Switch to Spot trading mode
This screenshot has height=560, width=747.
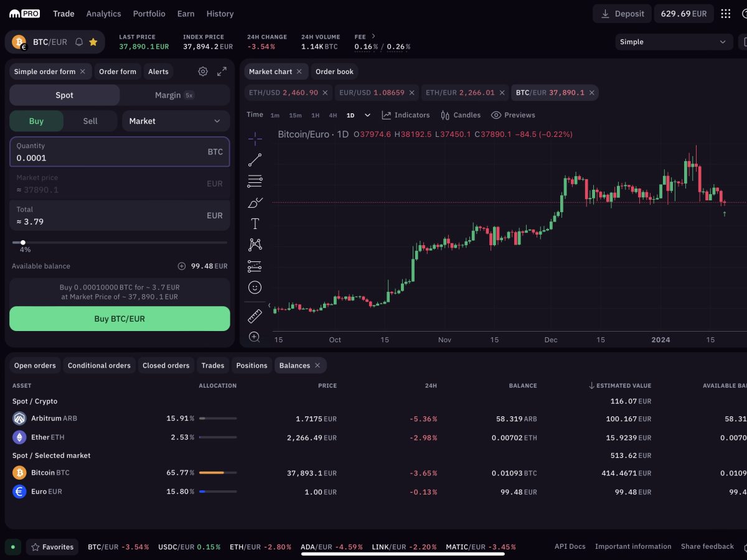click(x=65, y=95)
